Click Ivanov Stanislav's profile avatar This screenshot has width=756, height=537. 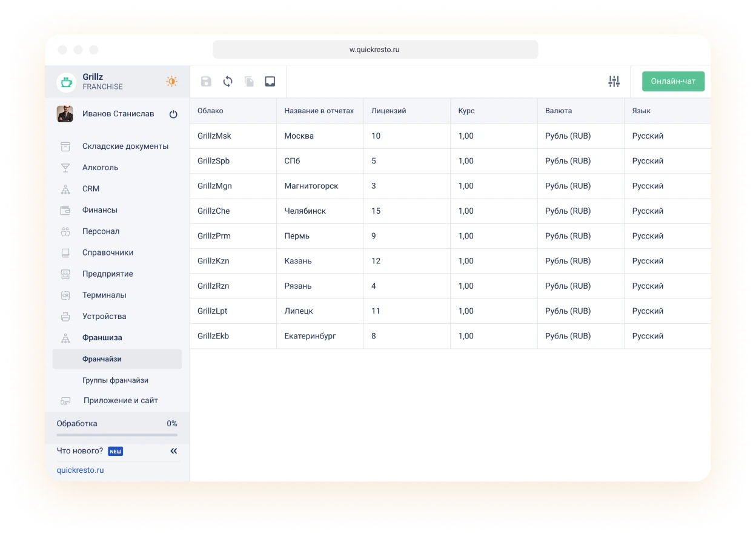coord(65,114)
